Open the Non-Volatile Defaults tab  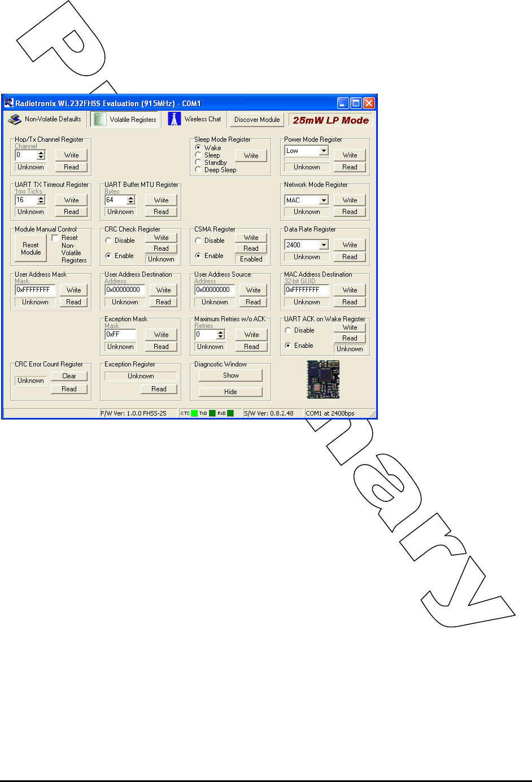[46, 119]
